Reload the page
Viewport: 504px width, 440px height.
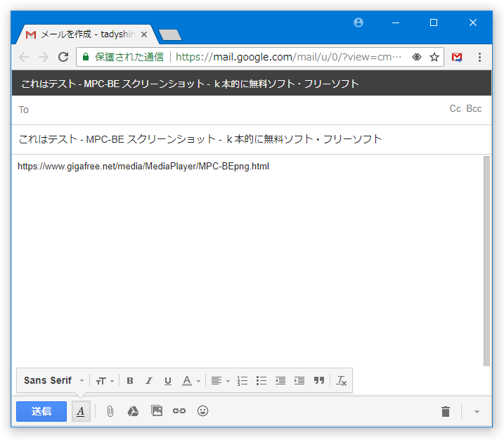63,57
